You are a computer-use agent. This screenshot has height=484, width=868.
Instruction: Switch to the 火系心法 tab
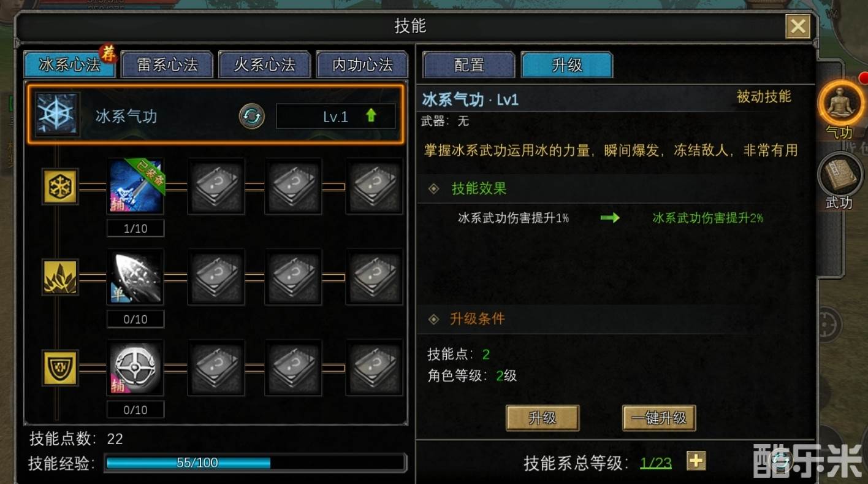point(265,64)
